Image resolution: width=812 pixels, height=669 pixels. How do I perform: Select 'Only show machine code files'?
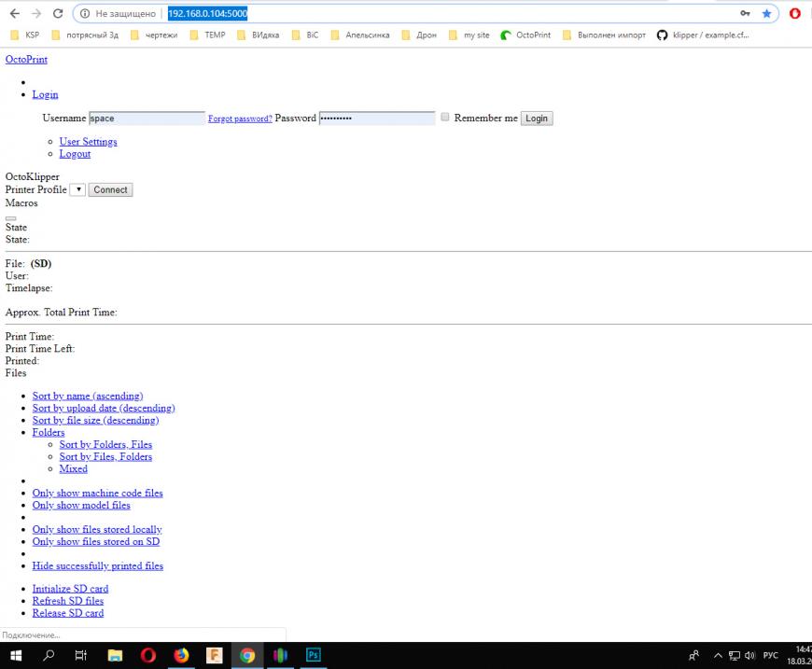tap(97, 493)
